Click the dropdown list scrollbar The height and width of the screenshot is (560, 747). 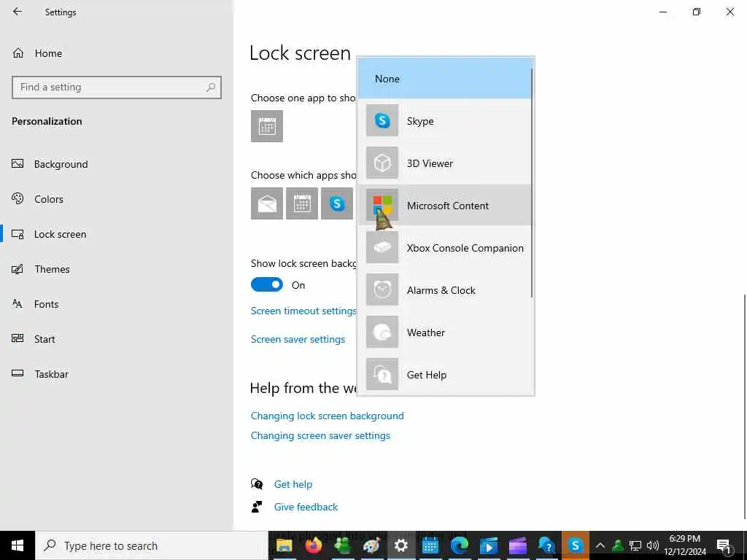pyautogui.click(x=531, y=183)
